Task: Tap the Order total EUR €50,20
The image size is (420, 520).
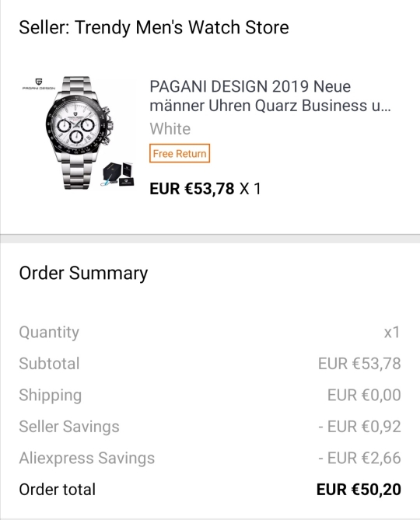Action: tap(359, 490)
